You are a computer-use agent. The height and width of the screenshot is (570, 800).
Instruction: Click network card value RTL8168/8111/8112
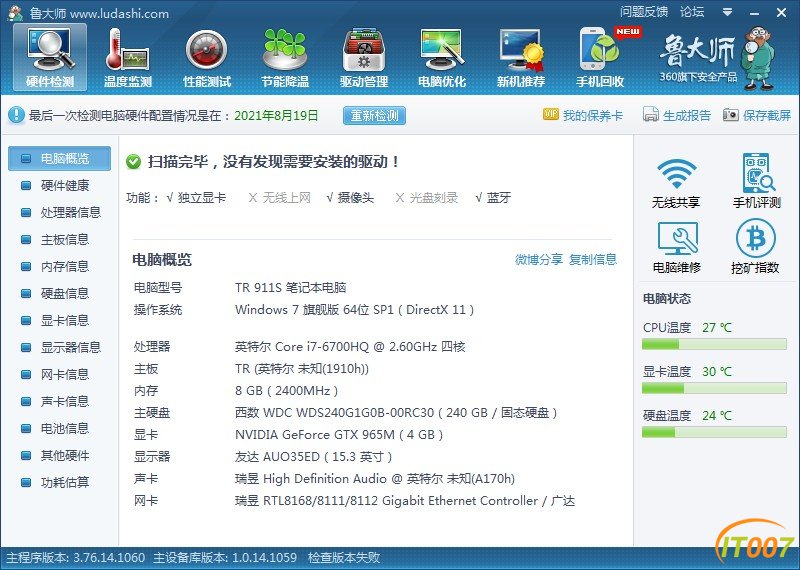(x=405, y=501)
